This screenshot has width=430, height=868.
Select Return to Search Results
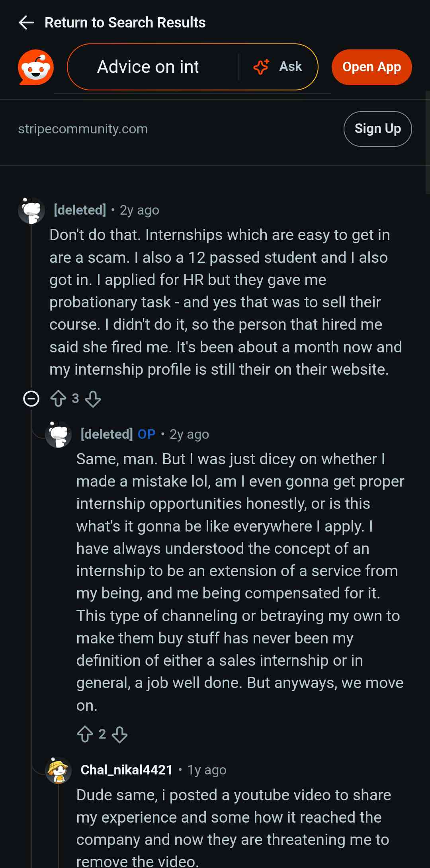[125, 23]
